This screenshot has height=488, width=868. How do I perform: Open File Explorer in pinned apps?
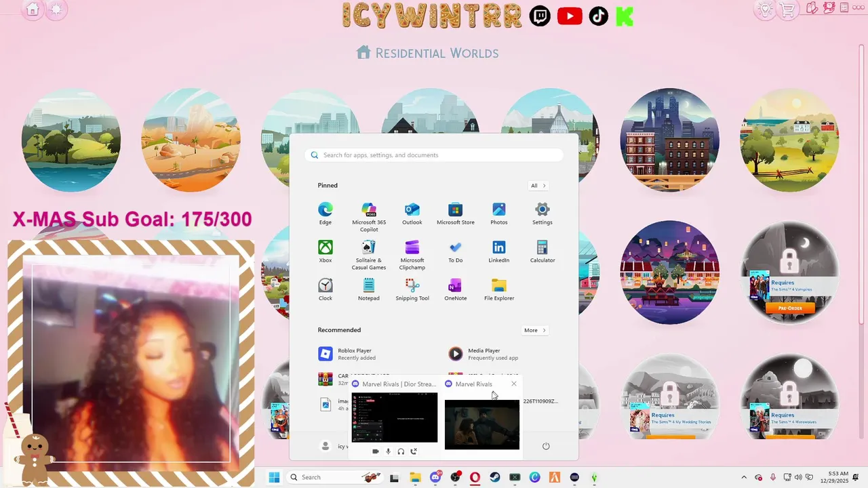coord(499,289)
